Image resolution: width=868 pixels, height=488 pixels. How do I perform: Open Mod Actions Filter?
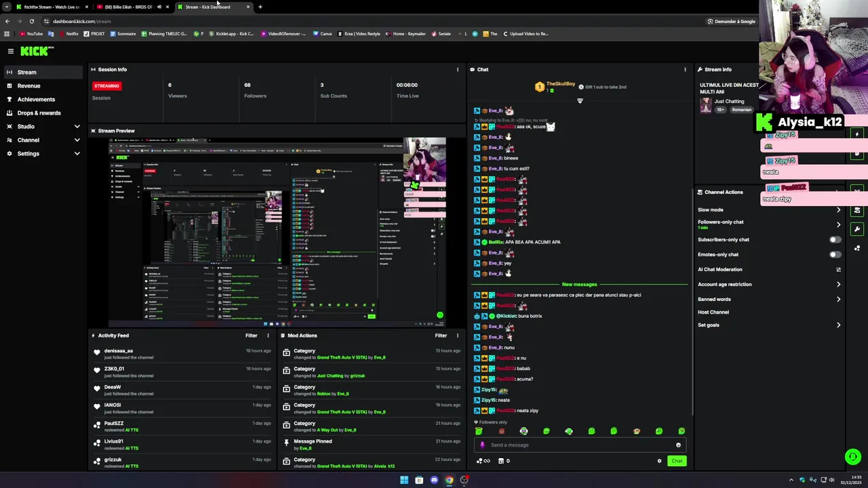[441, 335]
